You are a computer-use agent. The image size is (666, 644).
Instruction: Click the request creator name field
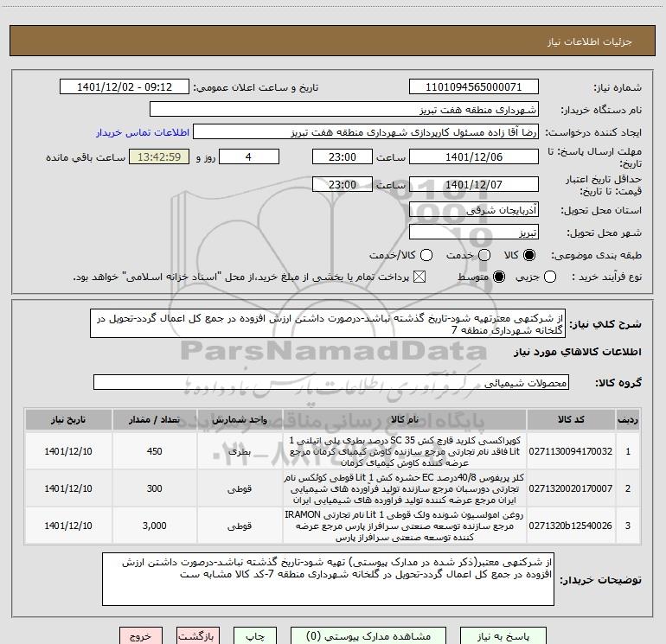(366, 132)
